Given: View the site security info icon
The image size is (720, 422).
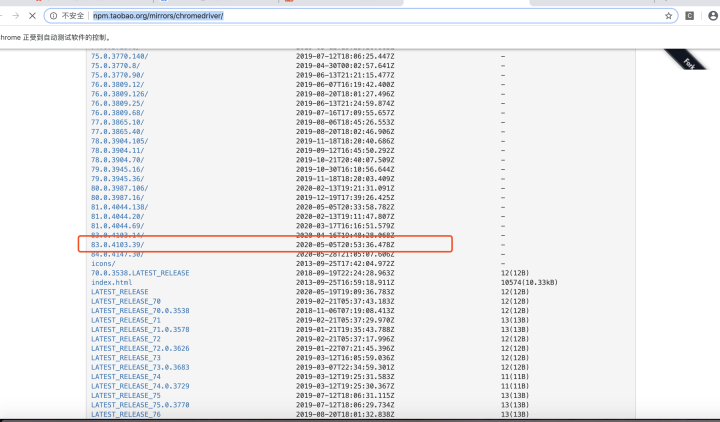Looking at the screenshot, I should 53,16.
